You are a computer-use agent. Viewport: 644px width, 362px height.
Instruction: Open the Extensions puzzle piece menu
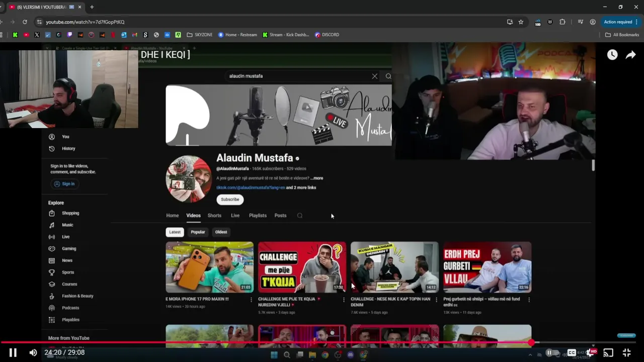pyautogui.click(x=562, y=22)
